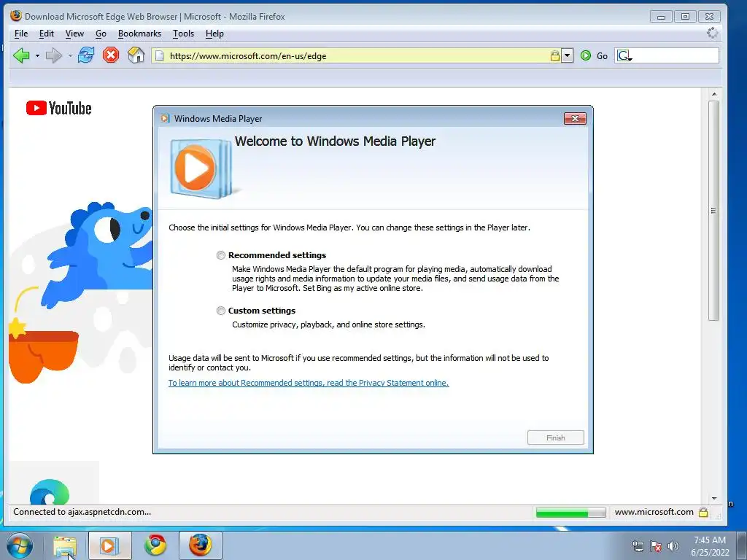The width and height of the screenshot is (747, 560).
Task: Close the Windows Media Player dialog
Action: click(x=575, y=119)
